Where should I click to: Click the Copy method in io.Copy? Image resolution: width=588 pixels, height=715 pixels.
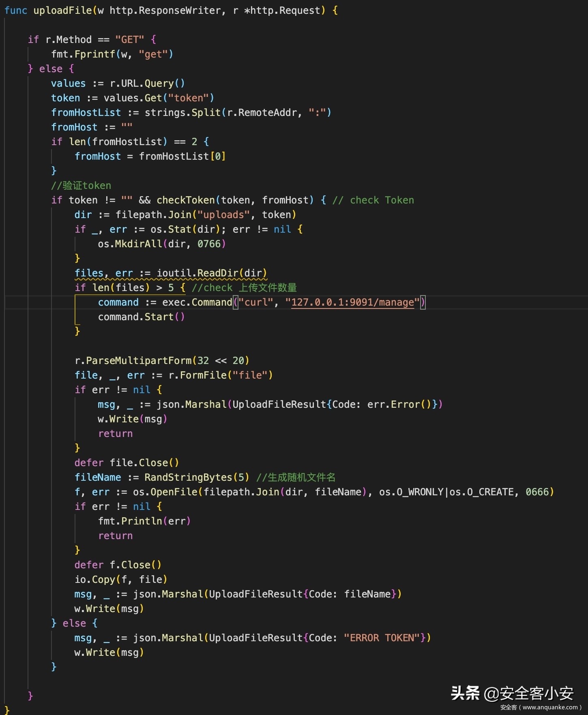103,580
